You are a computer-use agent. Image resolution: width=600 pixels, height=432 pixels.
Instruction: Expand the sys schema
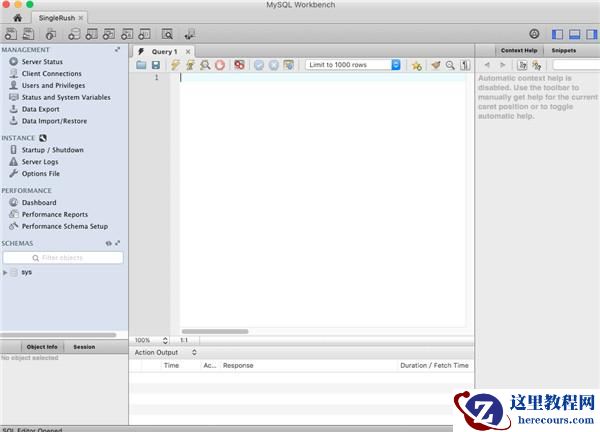pos(5,272)
